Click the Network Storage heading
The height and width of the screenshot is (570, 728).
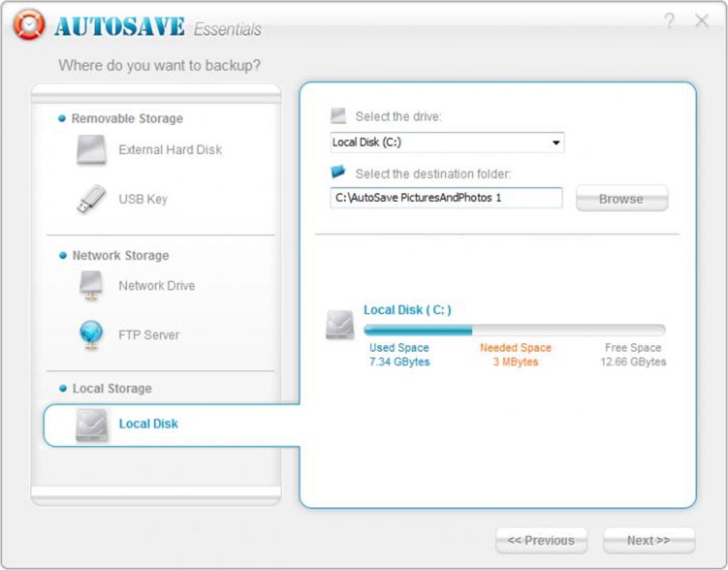121,256
